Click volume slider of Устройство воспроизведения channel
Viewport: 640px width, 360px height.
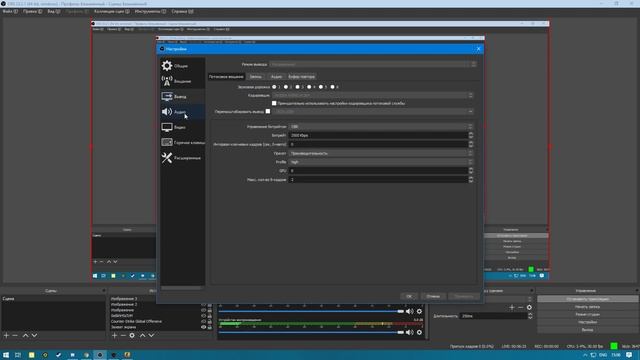click(311, 332)
